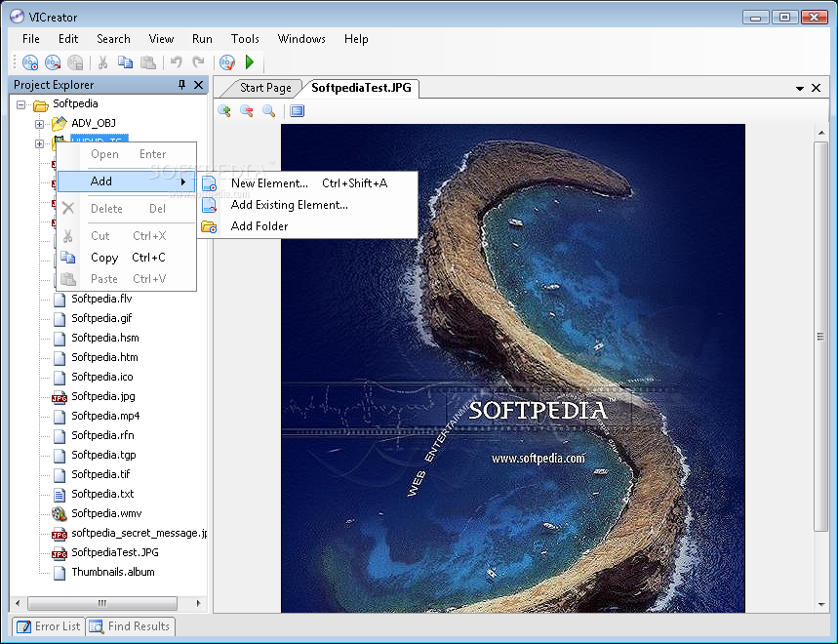Select Paste in the context menu

(x=127, y=279)
